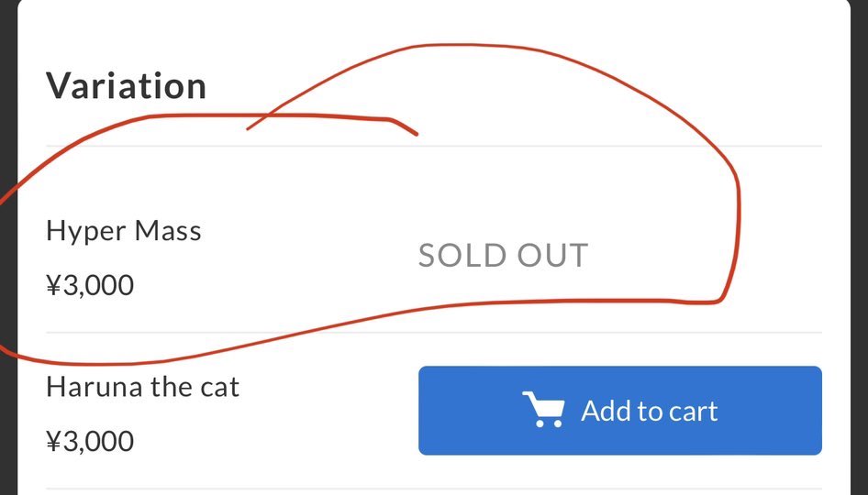
Task: Click the ¥3,000 price under Haruna the cat
Action: (90, 442)
